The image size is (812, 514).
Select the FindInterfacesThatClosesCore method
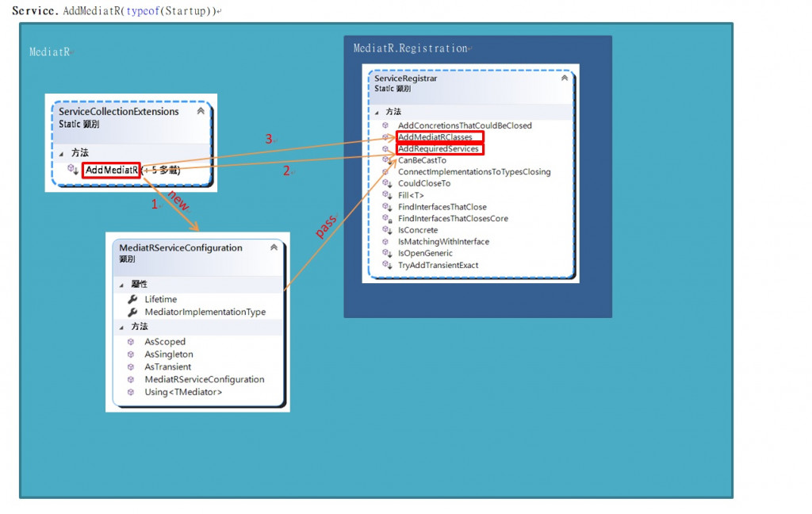pyautogui.click(x=453, y=219)
